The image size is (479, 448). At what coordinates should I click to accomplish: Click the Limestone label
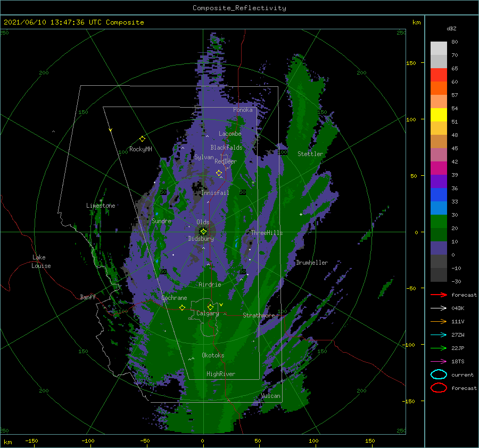tap(101, 206)
